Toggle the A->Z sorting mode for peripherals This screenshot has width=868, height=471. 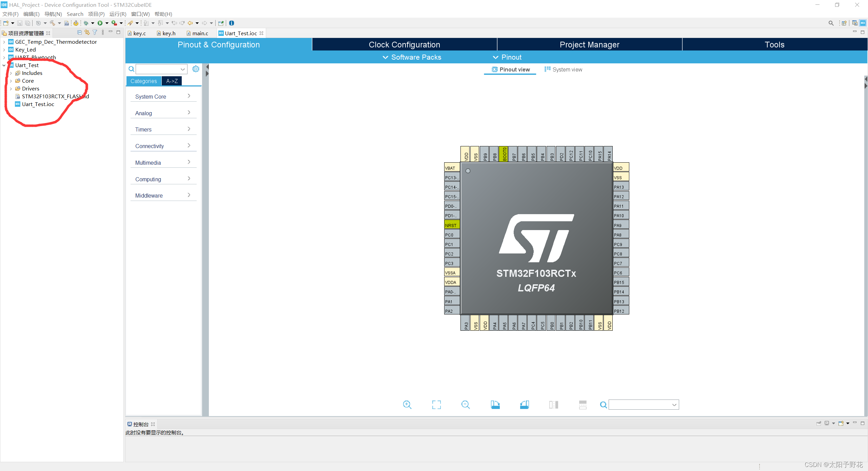[172, 81]
